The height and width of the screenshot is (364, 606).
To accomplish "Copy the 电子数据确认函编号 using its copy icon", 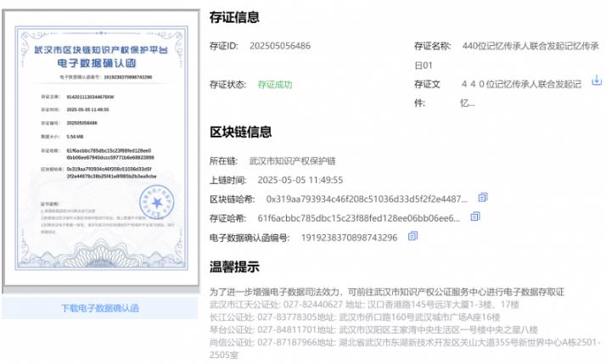I will pos(413,237).
